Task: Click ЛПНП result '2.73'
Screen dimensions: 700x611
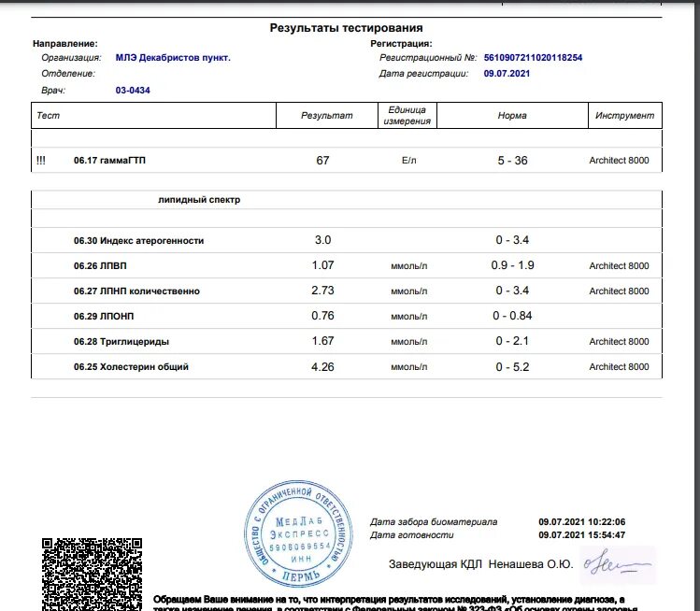Action: point(322,291)
